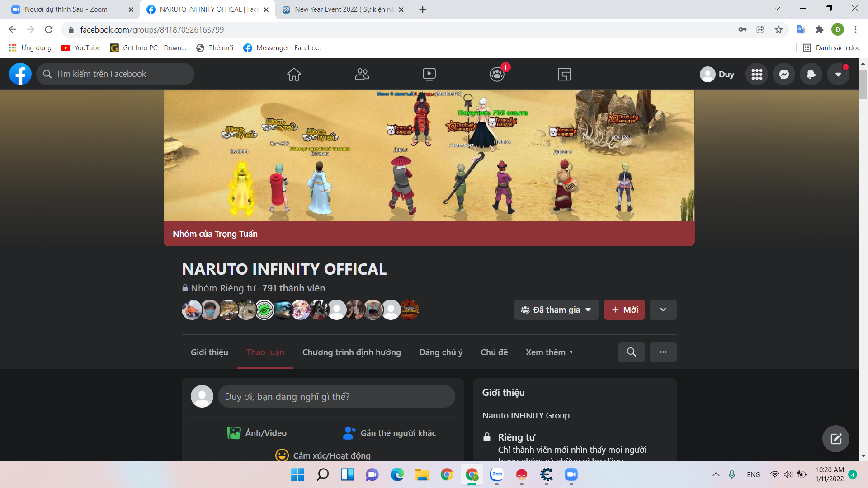Expand the Đã tham gia dropdown
Viewport: 868px width, 488px height.
[557, 310]
